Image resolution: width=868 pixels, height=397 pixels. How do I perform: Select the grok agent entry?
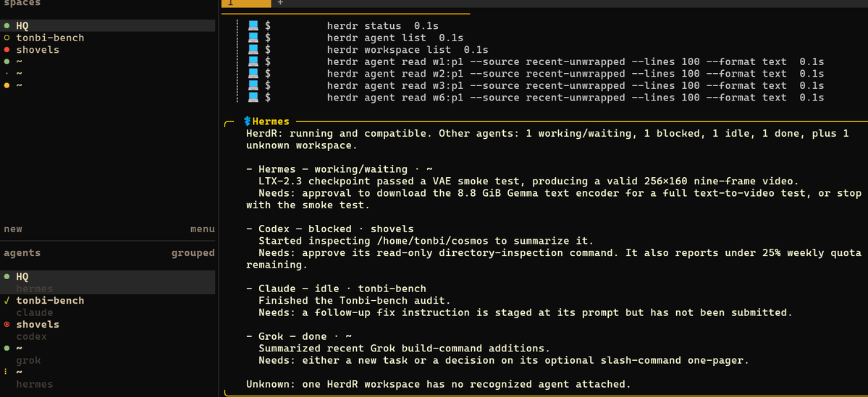click(x=28, y=361)
